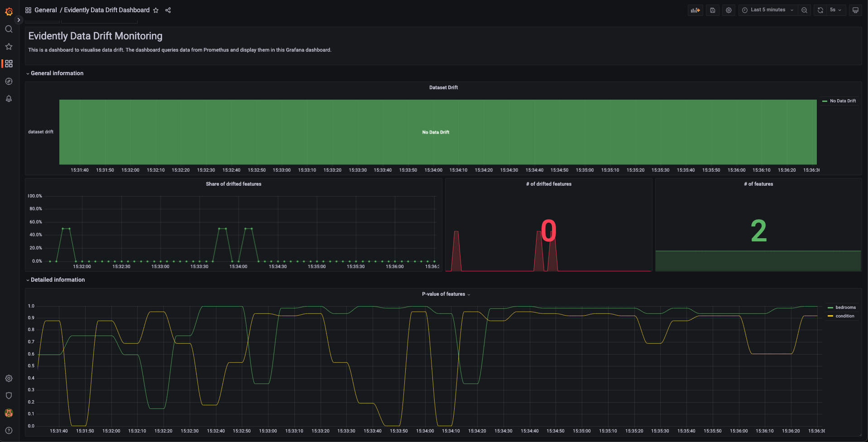
Task: Click the yellow condition legend color swatch
Action: [x=830, y=316]
